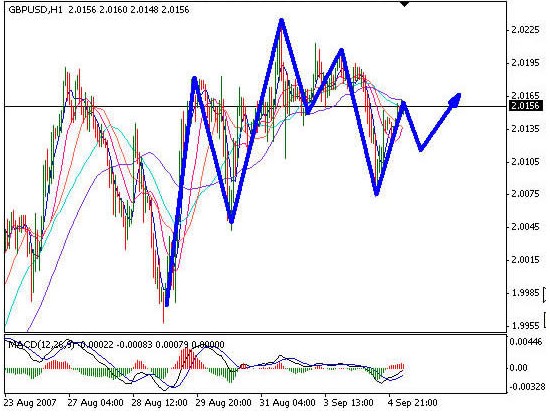This screenshot has width=550, height=417.
Task: Click the MACD(12,26,9) indicator label
Action: point(41,344)
